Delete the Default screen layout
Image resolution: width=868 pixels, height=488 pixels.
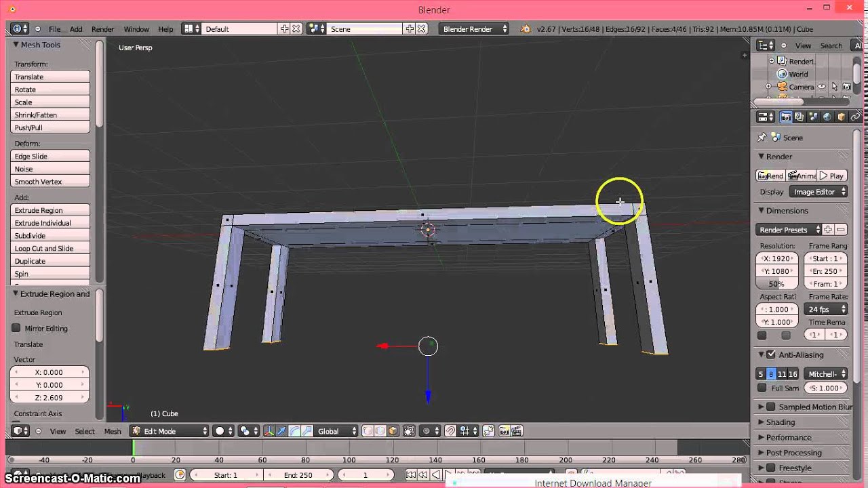point(296,29)
